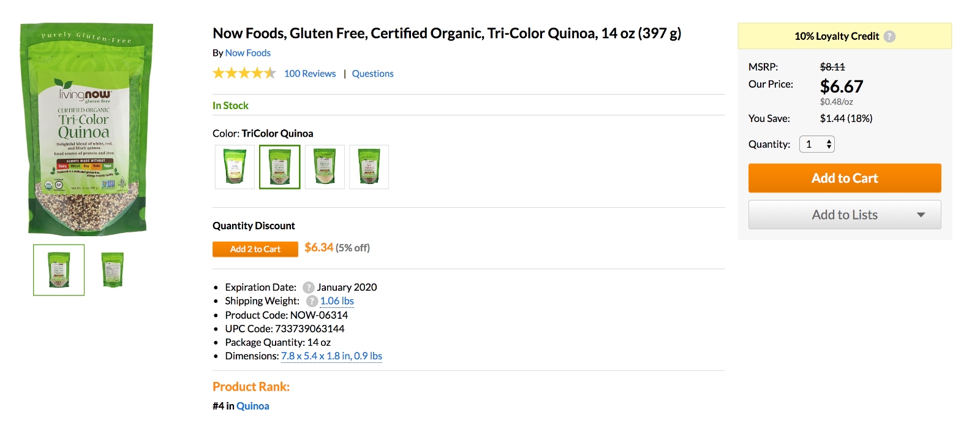This screenshot has height=431, width=980.
Task: Click the 1.06 lbs shipping weight link
Action: coord(337,301)
